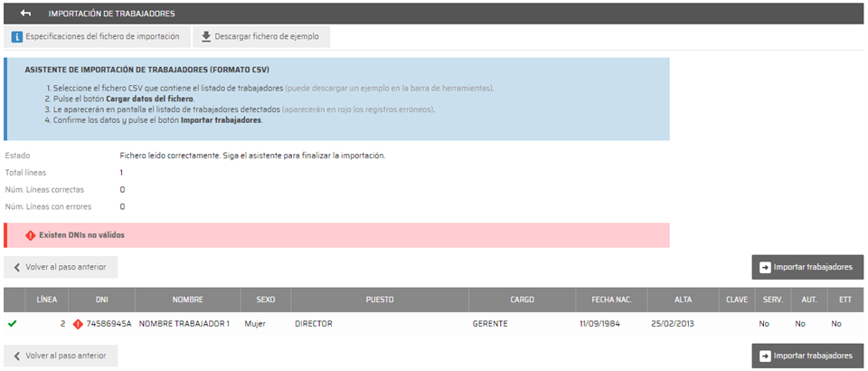The width and height of the screenshot is (868, 371).
Task: Click the blue info icon for import specifications
Action: (16, 37)
